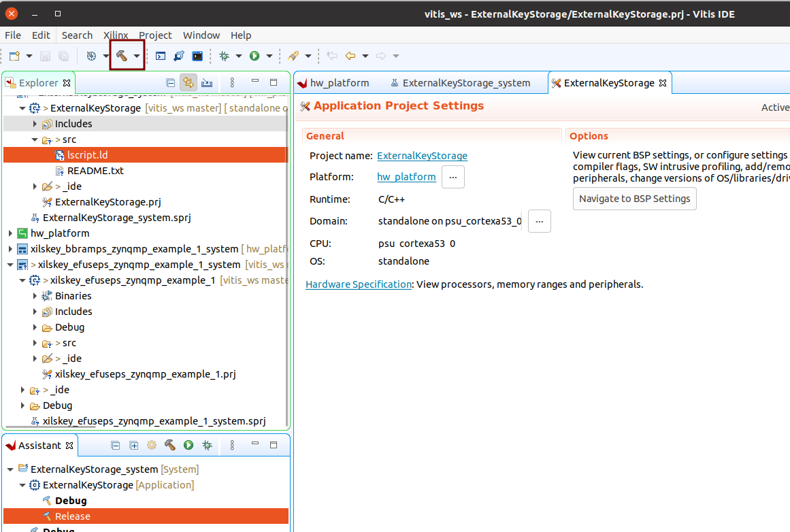790x532 pixels.
Task: Launch the terminal toolbar icon
Action: click(x=197, y=56)
